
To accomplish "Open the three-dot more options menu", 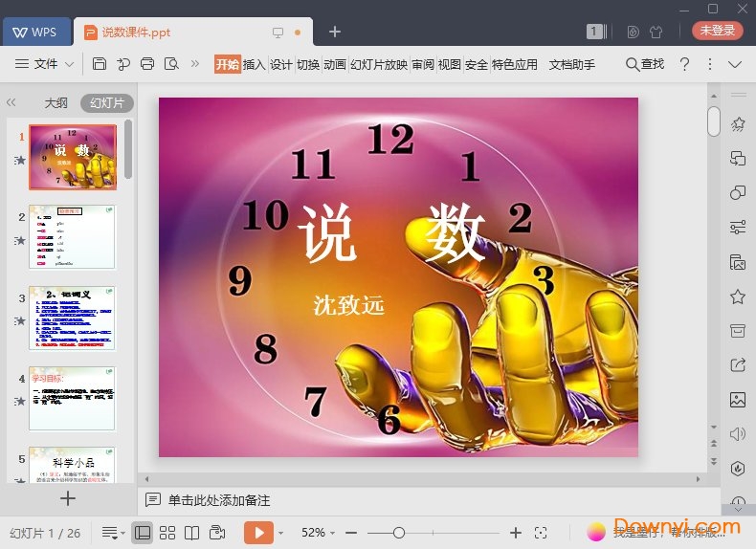I will (x=710, y=64).
